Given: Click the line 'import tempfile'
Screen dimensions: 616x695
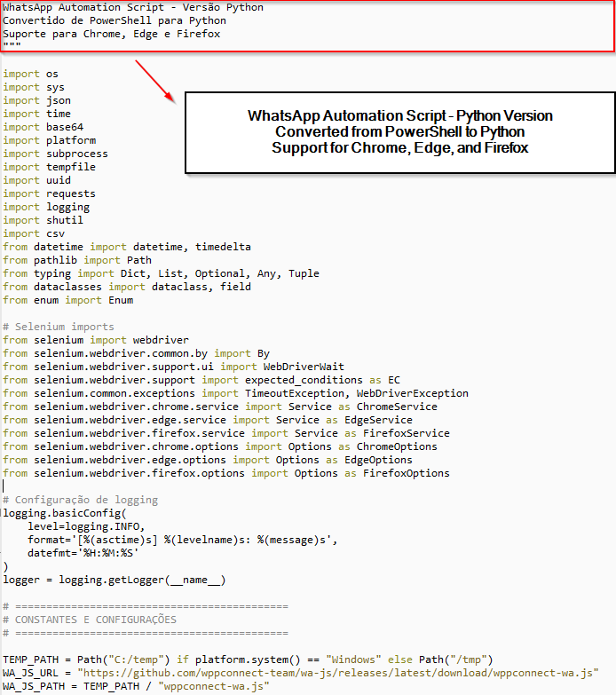Looking at the screenshot, I should point(49,167).
